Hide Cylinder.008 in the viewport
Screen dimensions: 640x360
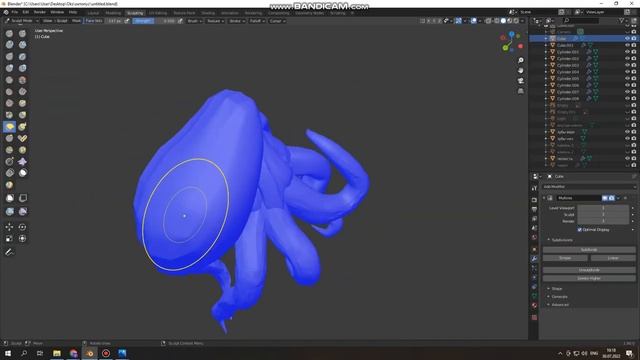coord(627,98)
